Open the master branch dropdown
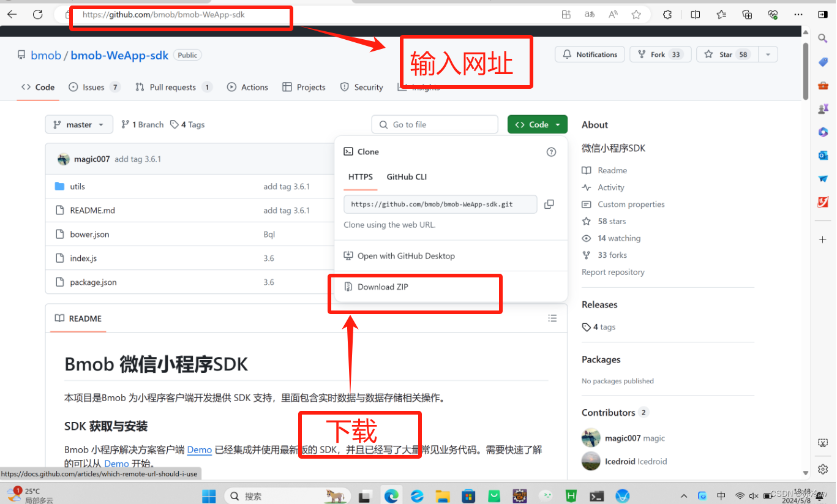Screen dimensions: 837x504 pos(79,124)
